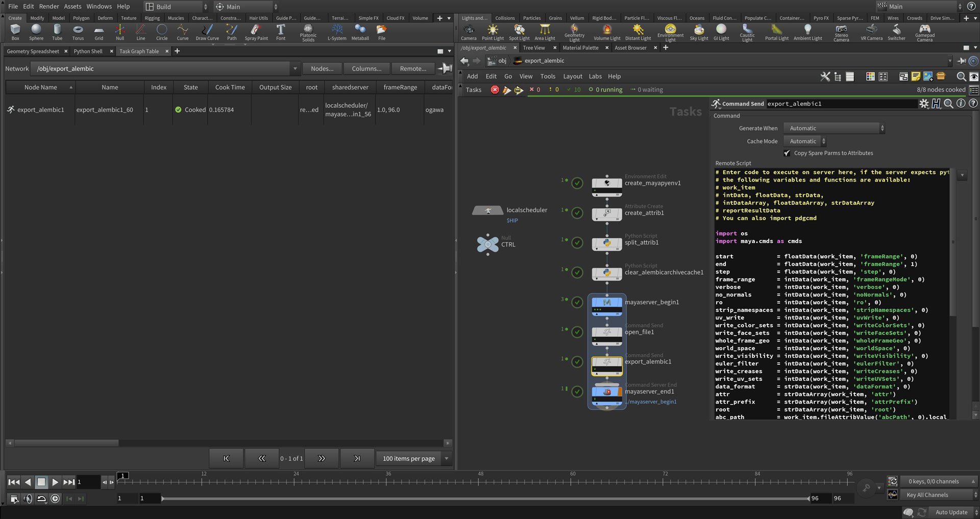Switch to Python Shell tab
Image resolution: width=980 pixels, height=519 pixels.
(88, 51)
